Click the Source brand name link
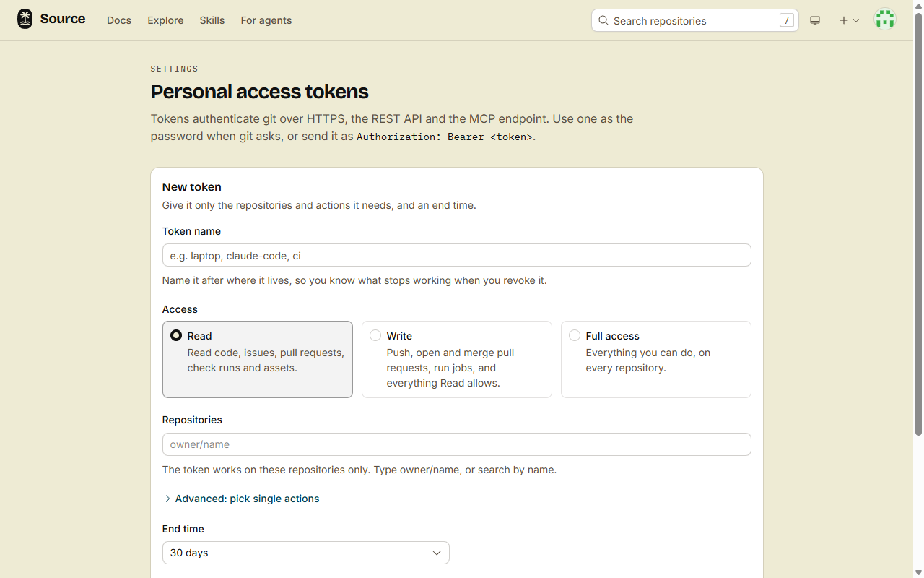The width and height of the screenshot is (924, 578). pyautogui.click(x=63, y=19)
